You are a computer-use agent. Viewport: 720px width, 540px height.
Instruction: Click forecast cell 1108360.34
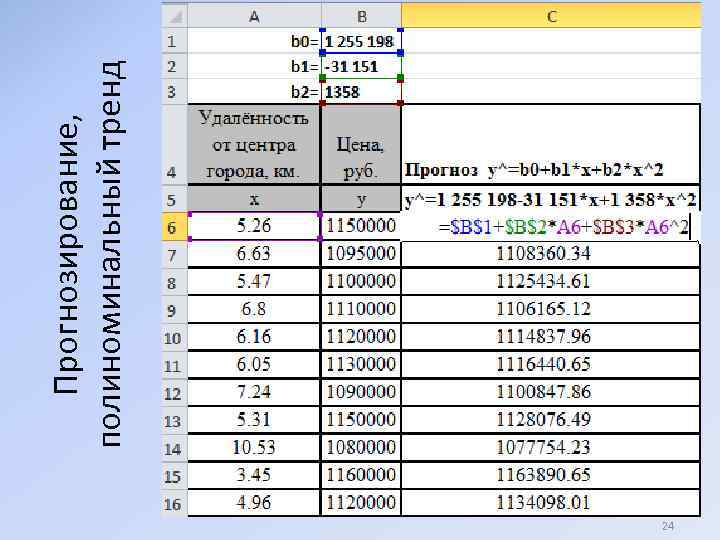point(551,254)
